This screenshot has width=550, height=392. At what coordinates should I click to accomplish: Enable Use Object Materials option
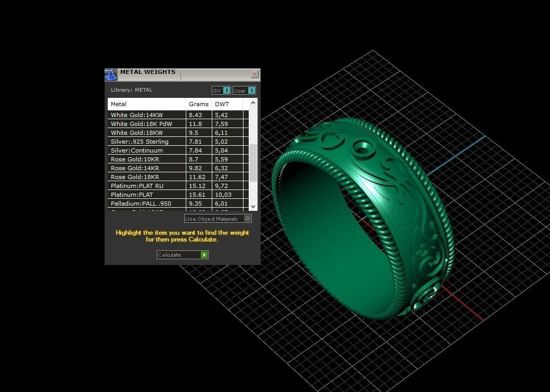218,219
